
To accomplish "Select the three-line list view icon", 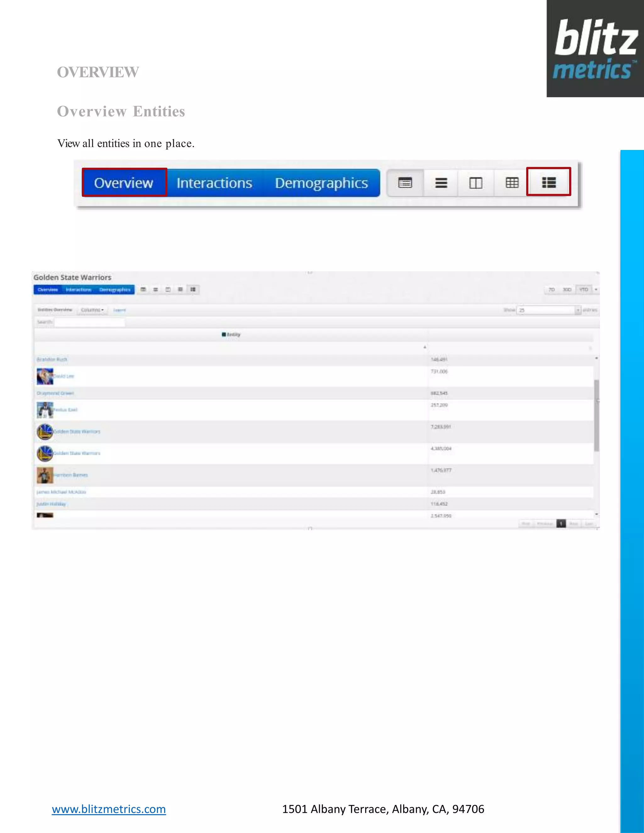I will click(441, 183).
